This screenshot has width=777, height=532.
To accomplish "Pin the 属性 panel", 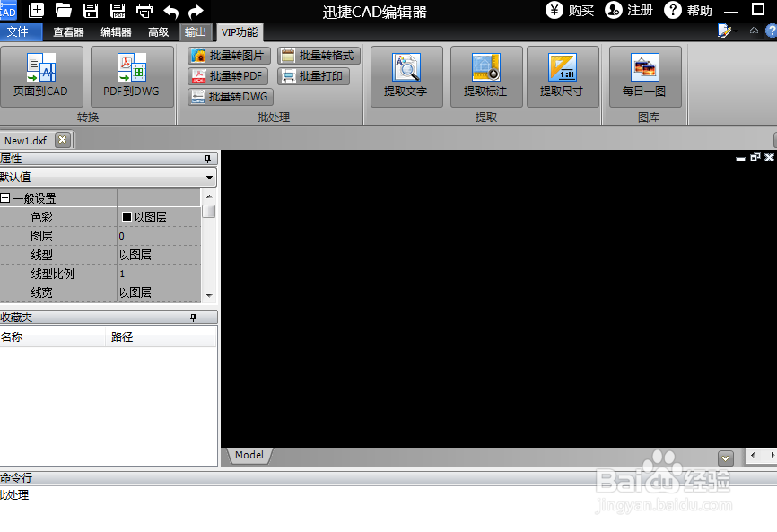I will pyautogui.click(x=207, y=159).
